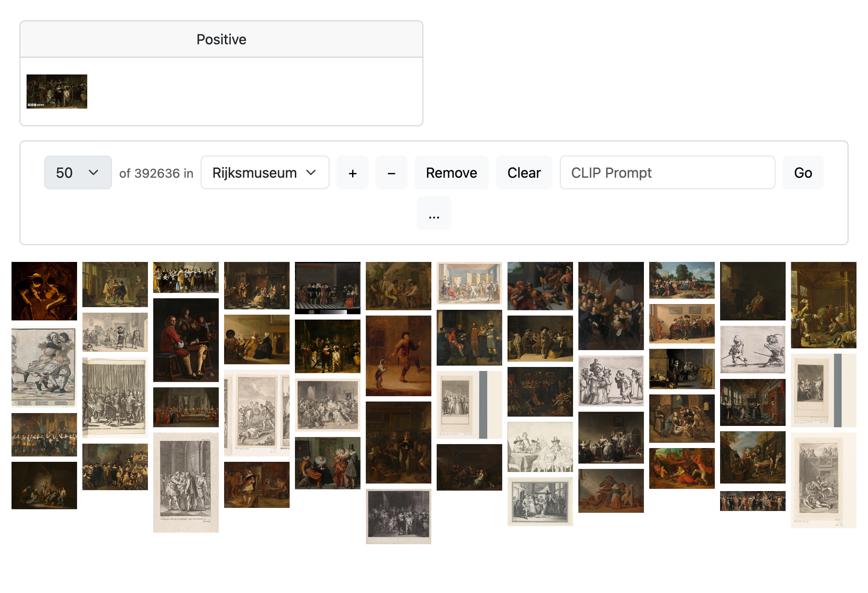Open the three dots more options button

coord(434,213)
